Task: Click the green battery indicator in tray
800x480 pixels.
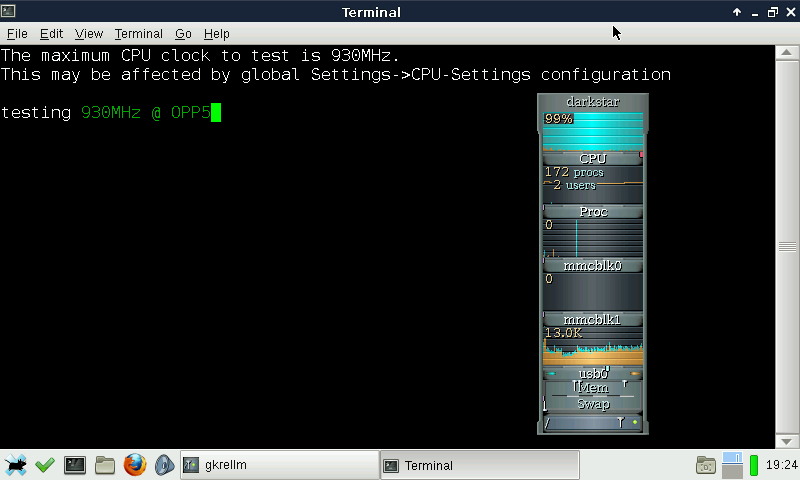Action: [754, 465]
